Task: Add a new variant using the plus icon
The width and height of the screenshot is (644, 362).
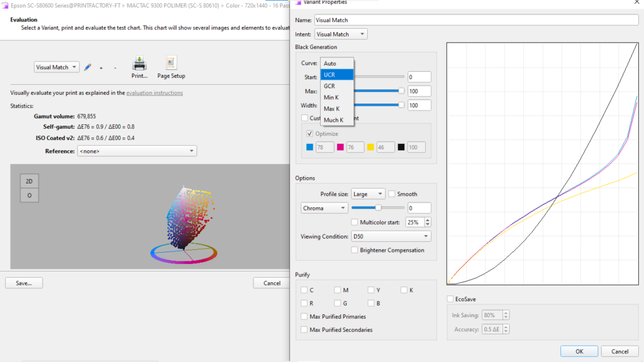Action: pyautogui.click(x=100, y=68)
